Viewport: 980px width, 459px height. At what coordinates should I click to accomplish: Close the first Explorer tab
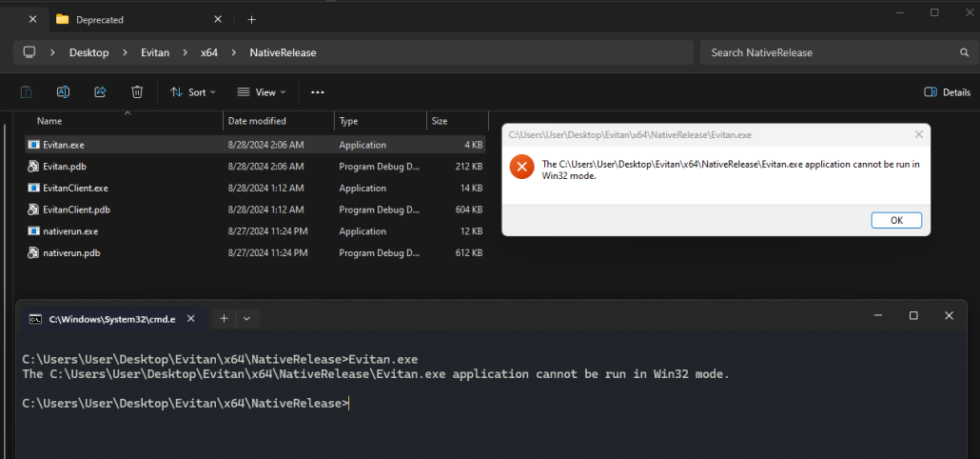(x=33, y=19)
